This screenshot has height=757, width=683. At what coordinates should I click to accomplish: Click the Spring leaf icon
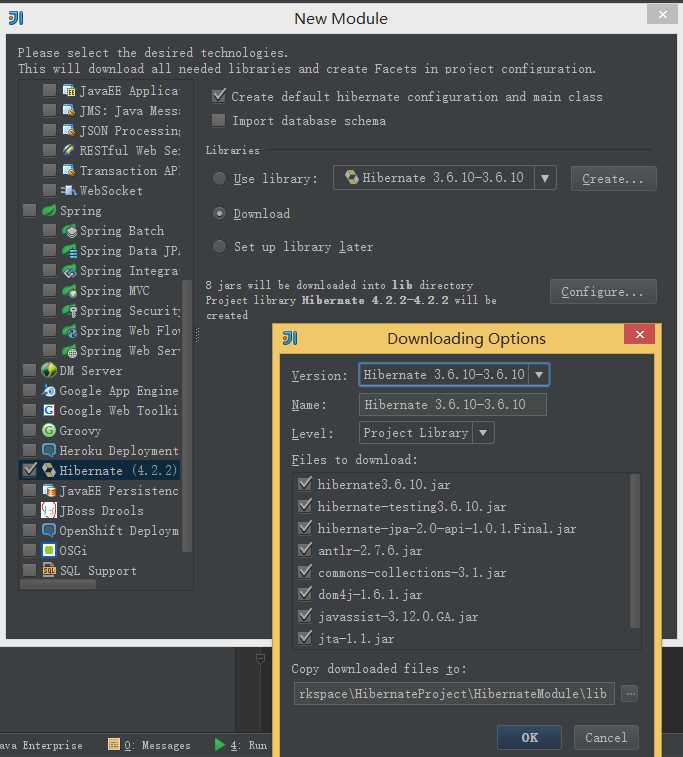click(x=49, y=210)
